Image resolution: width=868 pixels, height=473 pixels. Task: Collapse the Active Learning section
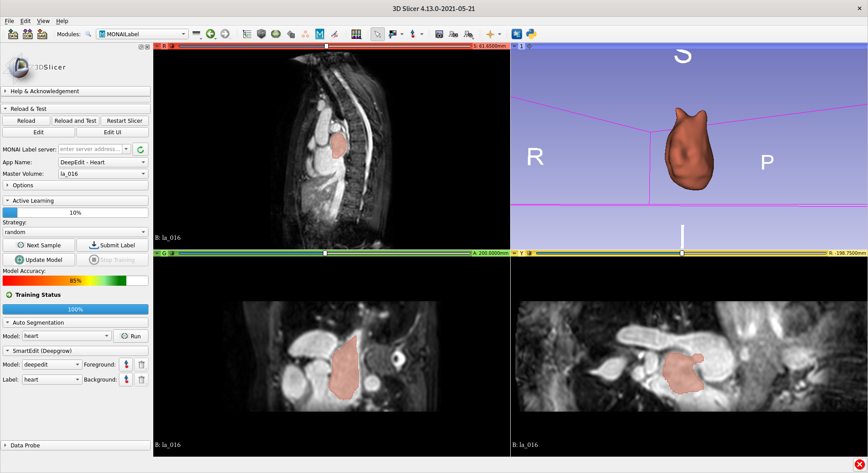pos(76,201)
